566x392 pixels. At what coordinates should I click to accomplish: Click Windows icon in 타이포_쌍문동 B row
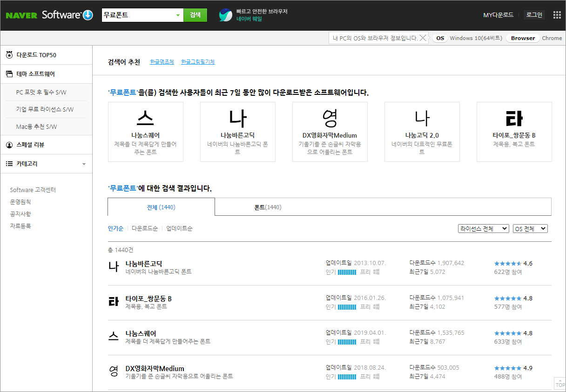coord(377,306)
